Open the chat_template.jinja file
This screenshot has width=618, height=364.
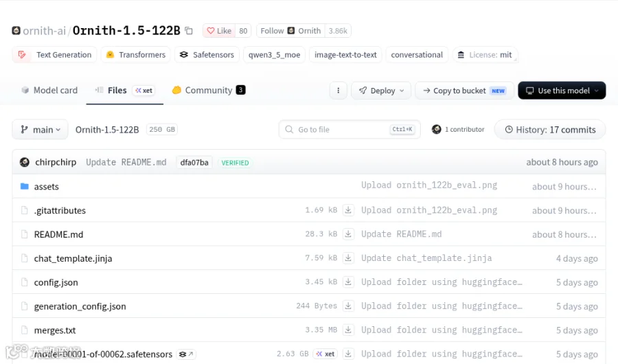(x=73, y=258)
